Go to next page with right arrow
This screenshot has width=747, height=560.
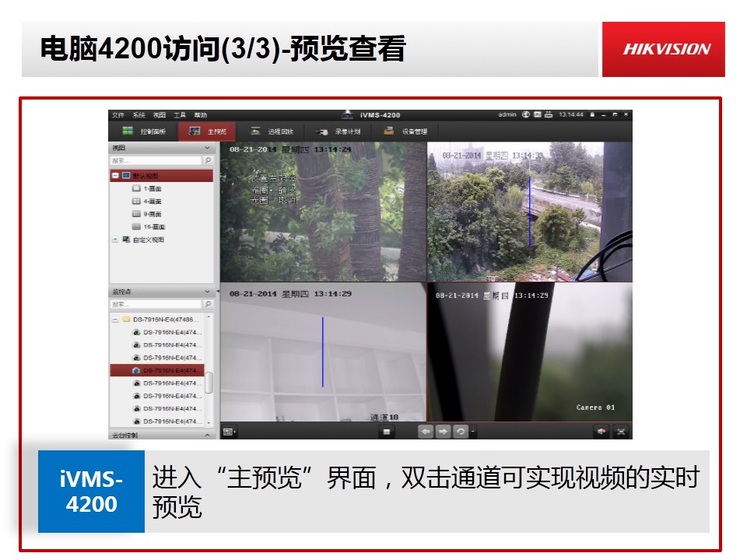pyautogui.click(x=443, y=432)
